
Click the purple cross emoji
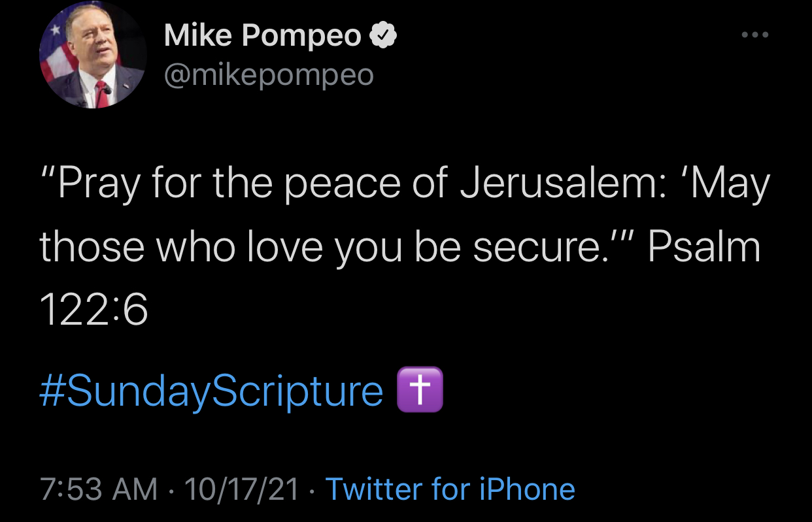[420, 389]
